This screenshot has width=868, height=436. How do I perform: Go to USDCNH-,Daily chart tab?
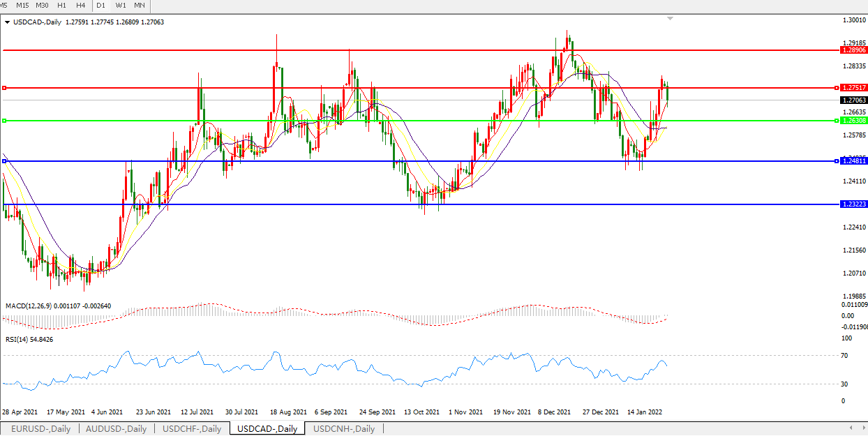(344, 429)
